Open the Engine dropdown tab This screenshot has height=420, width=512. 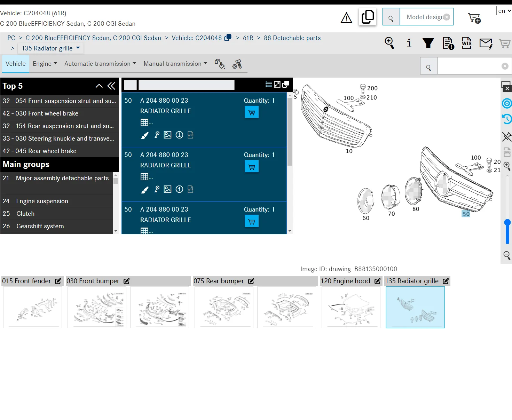point(45,64)
